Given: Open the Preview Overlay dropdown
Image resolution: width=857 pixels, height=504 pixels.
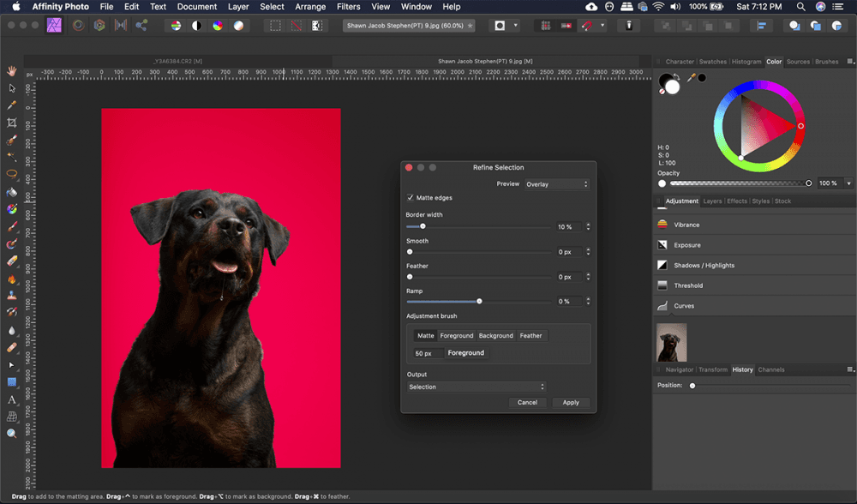Looking at the screenshot, I should click(x=557, y=184).
